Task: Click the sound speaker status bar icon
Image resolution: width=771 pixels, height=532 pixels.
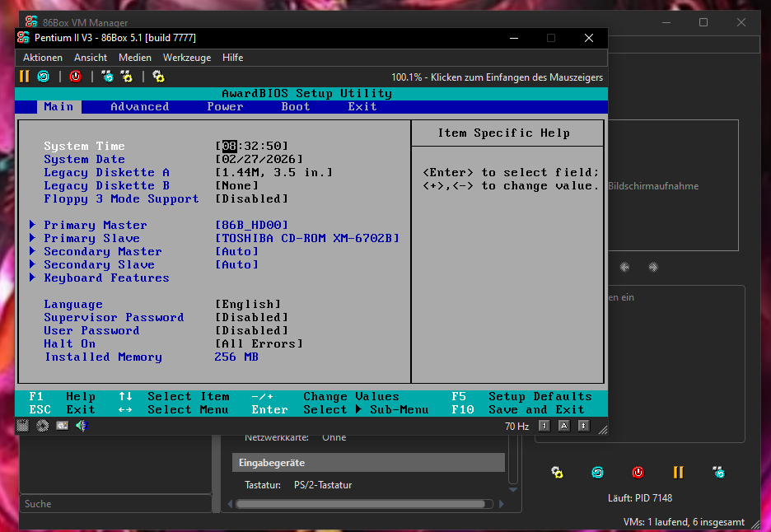Action: click(x=82, y=426)
